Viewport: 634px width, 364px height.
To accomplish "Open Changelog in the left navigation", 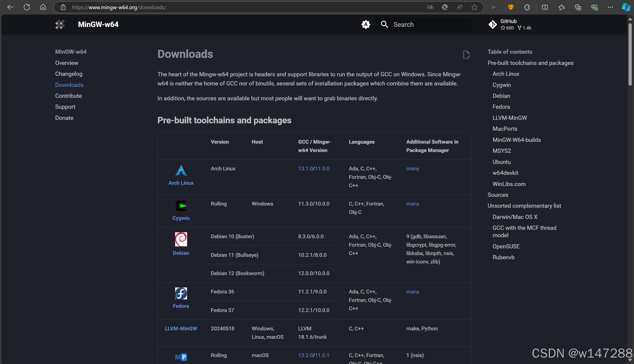I will (69, 74).
